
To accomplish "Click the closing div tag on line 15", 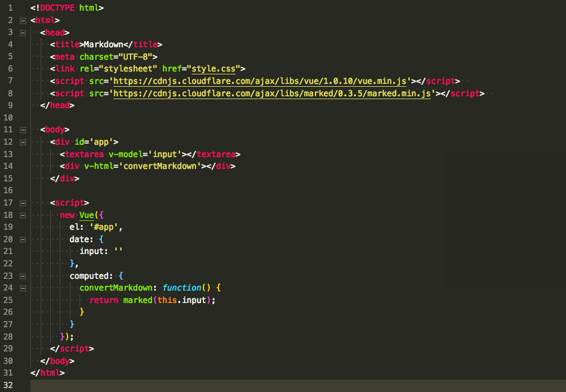I will pyautogui.click(x=65, y=179).
